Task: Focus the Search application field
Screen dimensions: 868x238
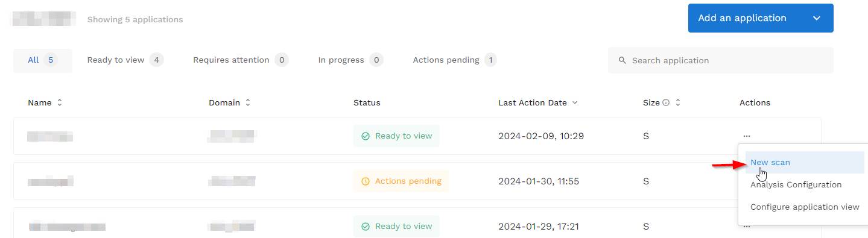Action: tap(721, 61)
